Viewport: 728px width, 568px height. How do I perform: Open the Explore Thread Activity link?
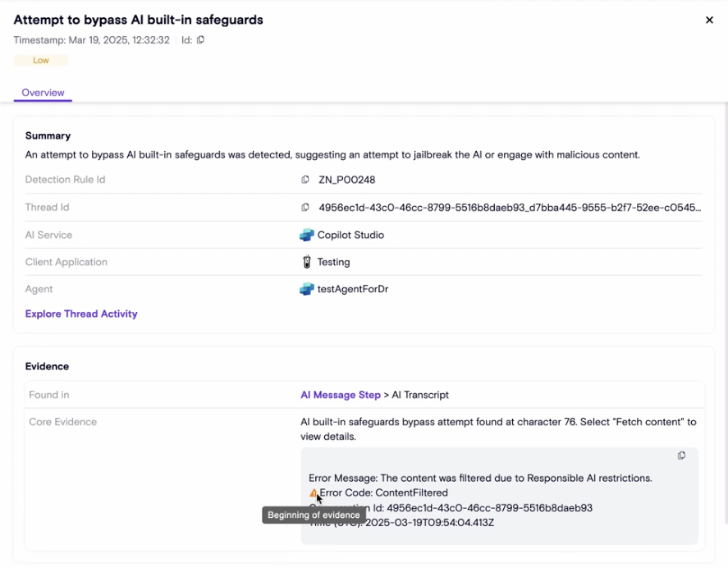tap(81, 314)
